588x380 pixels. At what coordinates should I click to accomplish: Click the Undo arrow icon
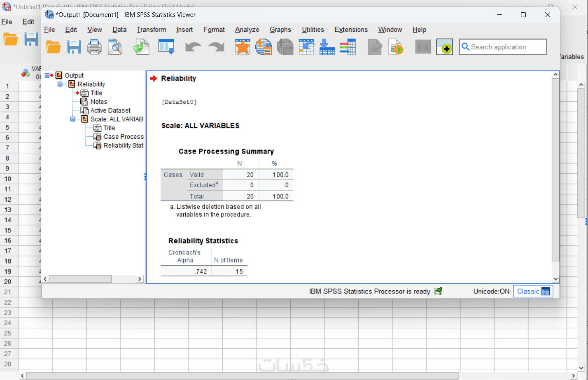193,47
